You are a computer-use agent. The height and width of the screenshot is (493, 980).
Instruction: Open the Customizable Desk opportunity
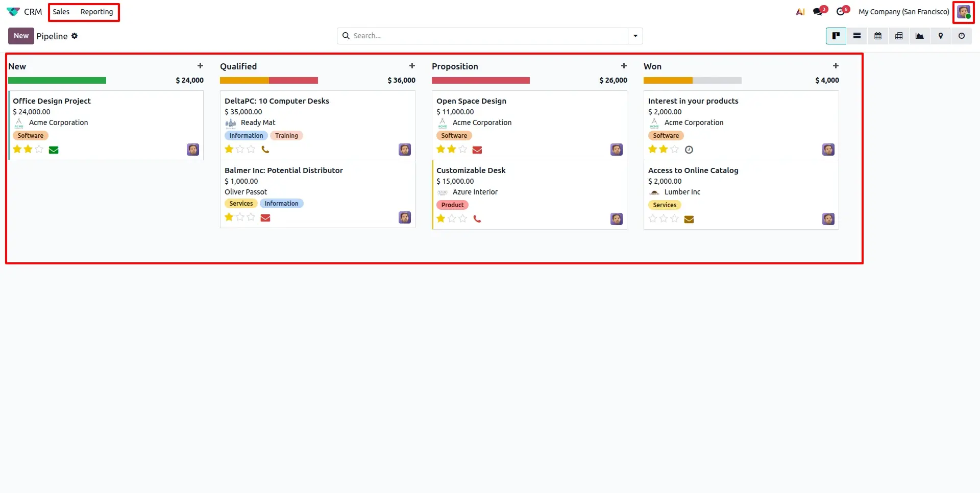tap(529, 194)
